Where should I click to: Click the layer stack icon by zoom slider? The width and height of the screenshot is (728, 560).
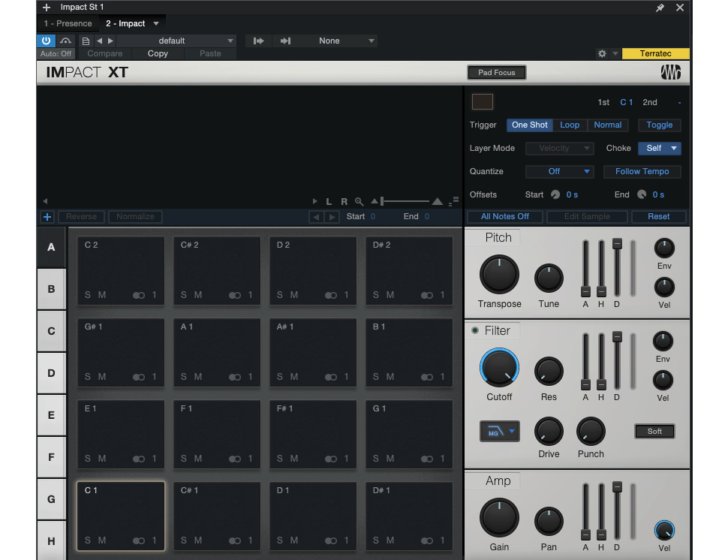click(x=453, y=201)
